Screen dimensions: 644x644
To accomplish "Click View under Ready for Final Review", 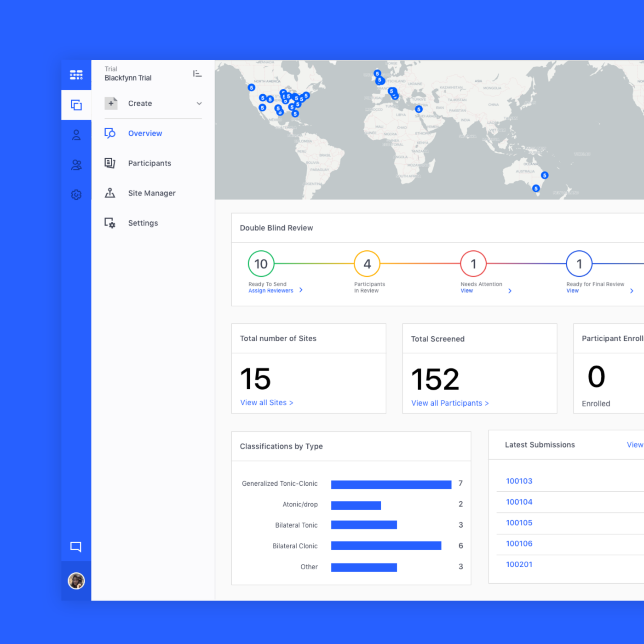I will click(572, 291).
